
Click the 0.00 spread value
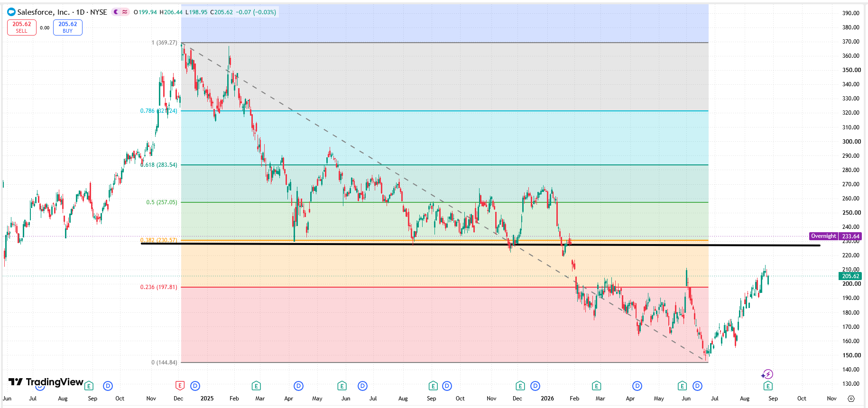(x=45, y=27)
